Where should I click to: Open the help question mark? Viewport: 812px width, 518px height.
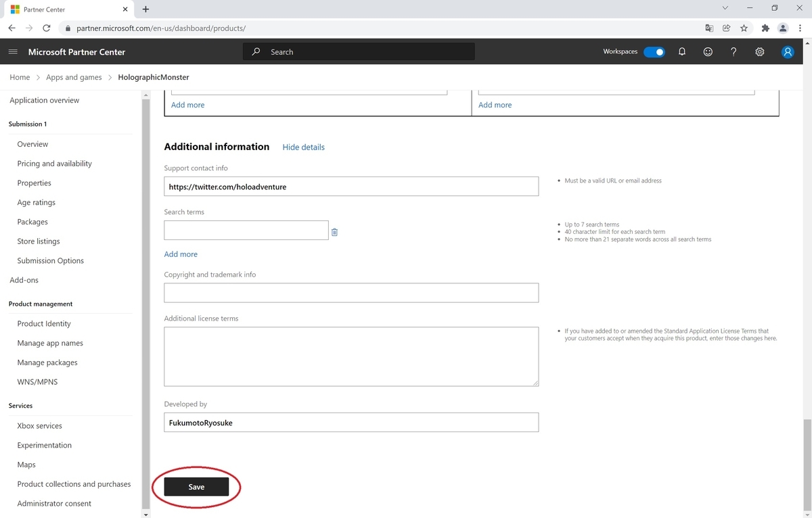tap(734, 52)
